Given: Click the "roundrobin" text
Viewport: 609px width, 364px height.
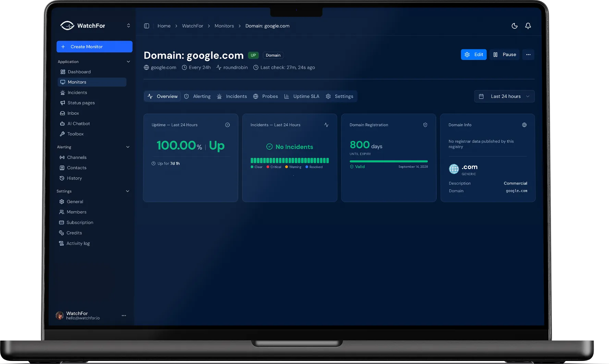Looking at the screenshot, I should coord(235,67).
